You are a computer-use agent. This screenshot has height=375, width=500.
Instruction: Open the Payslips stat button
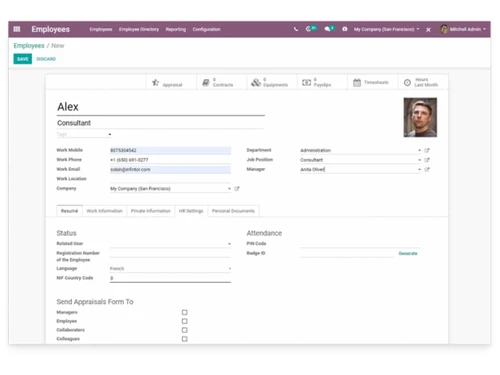(x=322, y=82)
